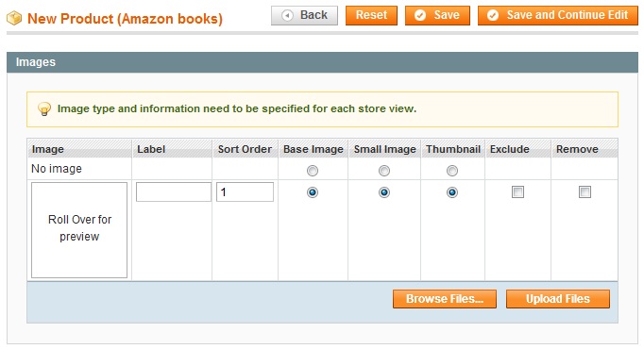Click the checkmark icon on Save and Continue Edit

coord(493,16)
